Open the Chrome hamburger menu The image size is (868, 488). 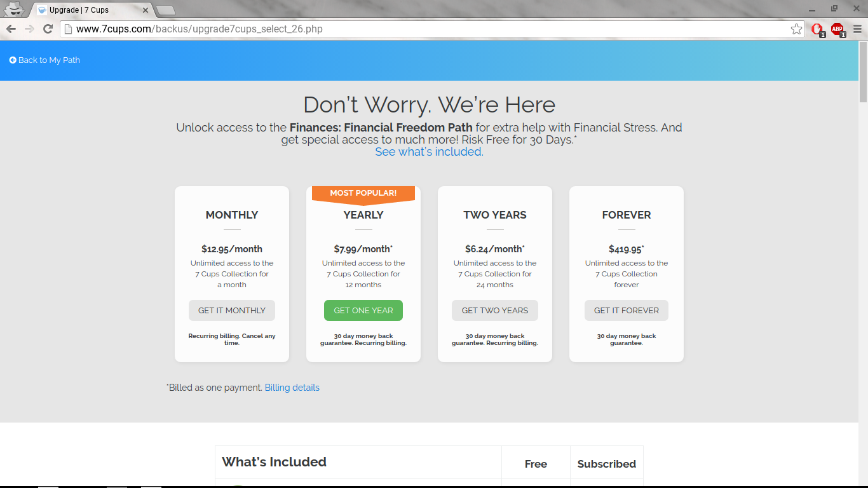(x=857, y=29)
